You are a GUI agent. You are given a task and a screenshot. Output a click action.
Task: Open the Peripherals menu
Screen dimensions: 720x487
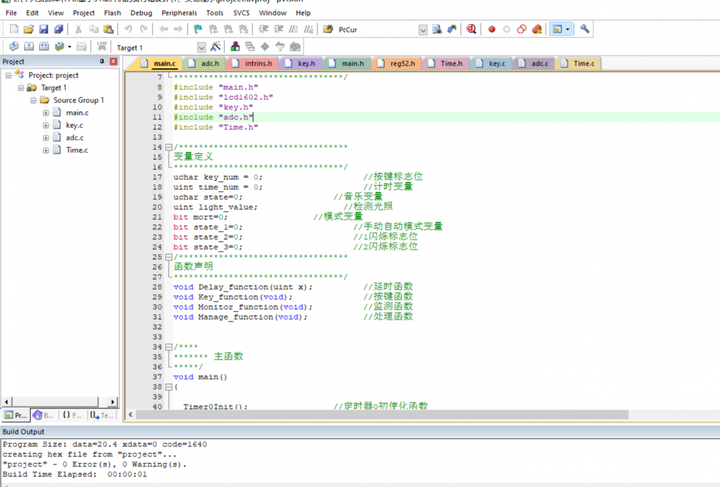pyautogui.click(x=179, y=13)
